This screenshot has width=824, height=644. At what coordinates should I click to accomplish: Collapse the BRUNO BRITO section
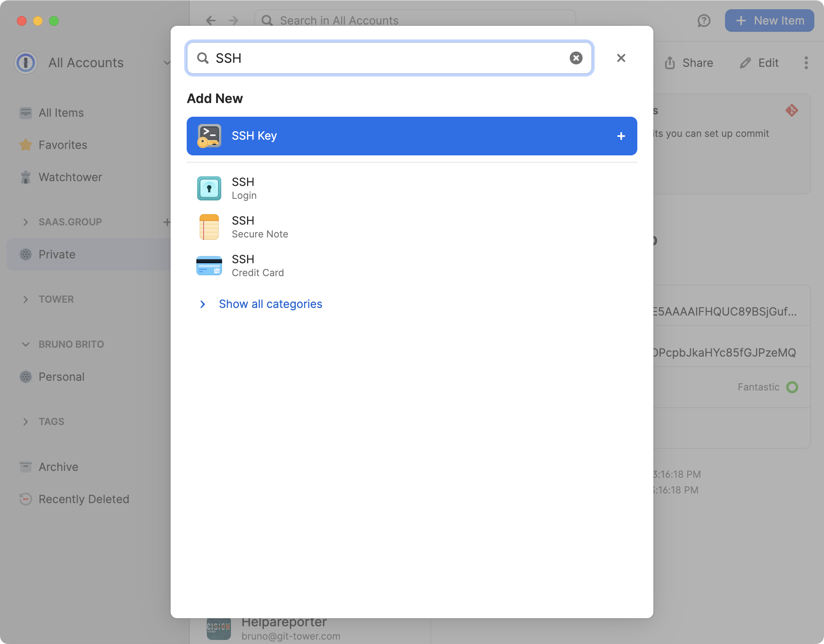(x=26, y=344)
